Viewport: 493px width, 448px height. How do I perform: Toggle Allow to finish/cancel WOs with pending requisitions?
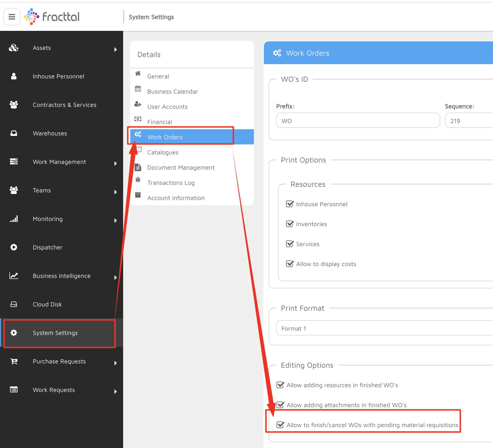(280, 425)
